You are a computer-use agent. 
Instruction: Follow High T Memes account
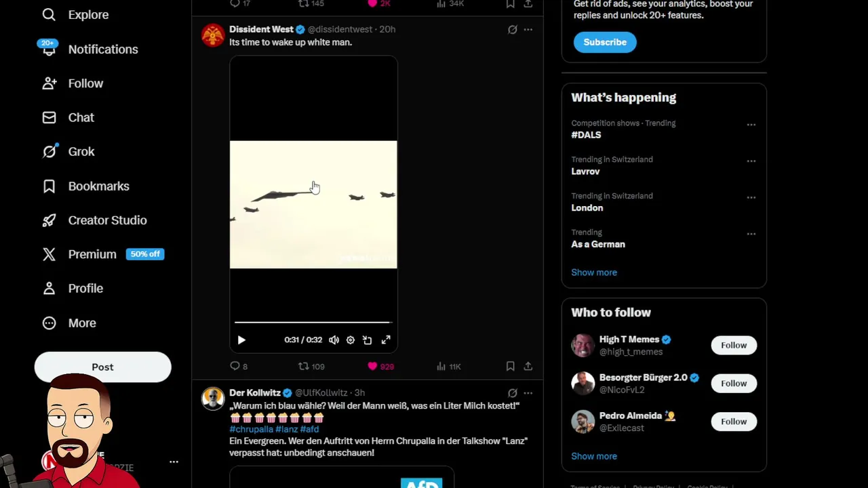coord(733,345)
